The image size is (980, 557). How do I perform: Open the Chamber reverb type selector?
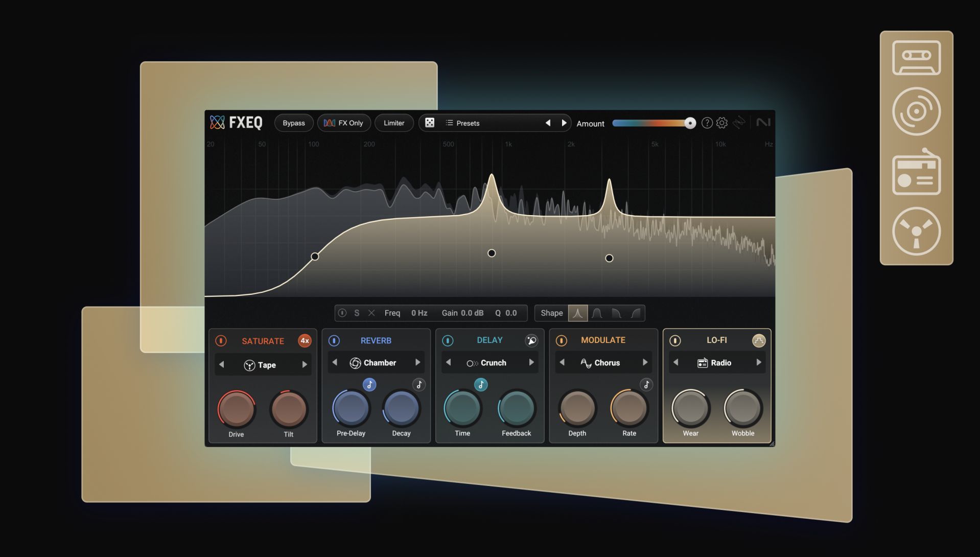pyautogui.click(x=376, y=363)
